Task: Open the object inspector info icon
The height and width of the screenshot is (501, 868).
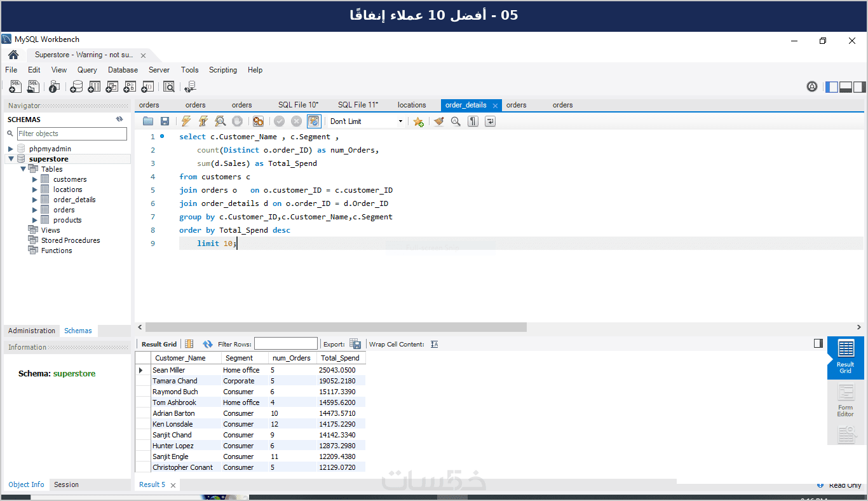Action: [x=55, y=86]
